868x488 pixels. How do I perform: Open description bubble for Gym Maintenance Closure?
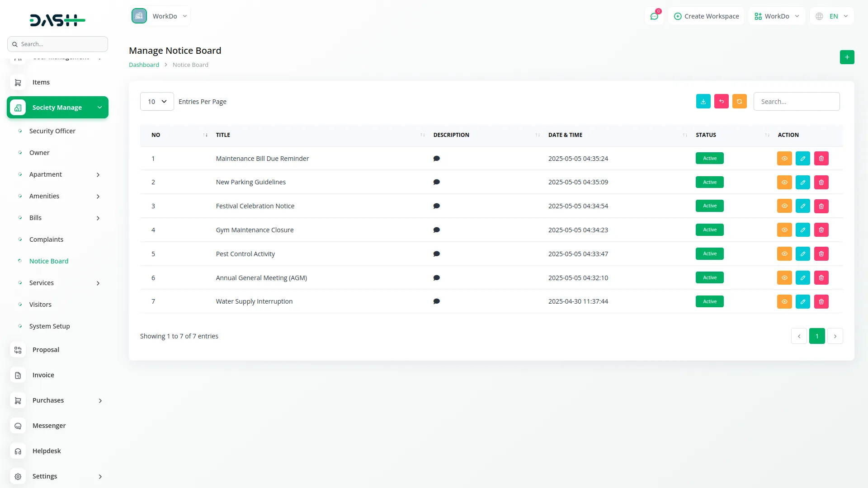(436, 230)
